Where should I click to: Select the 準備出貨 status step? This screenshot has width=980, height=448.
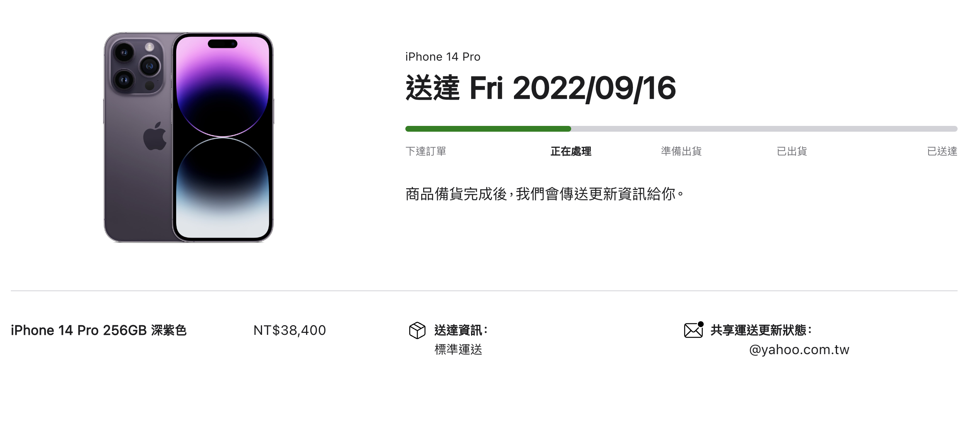681,151
